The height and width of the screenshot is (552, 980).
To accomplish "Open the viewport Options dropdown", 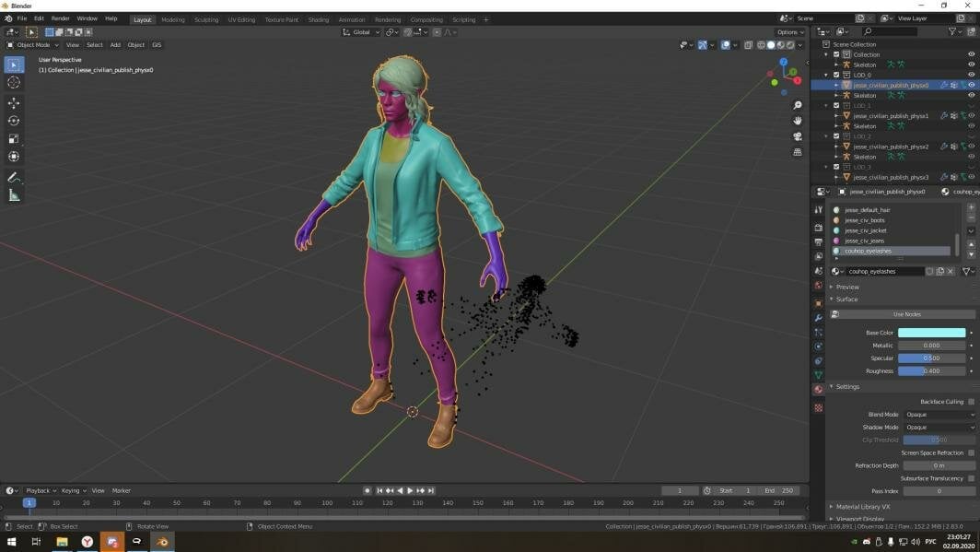I will (790, 32).
